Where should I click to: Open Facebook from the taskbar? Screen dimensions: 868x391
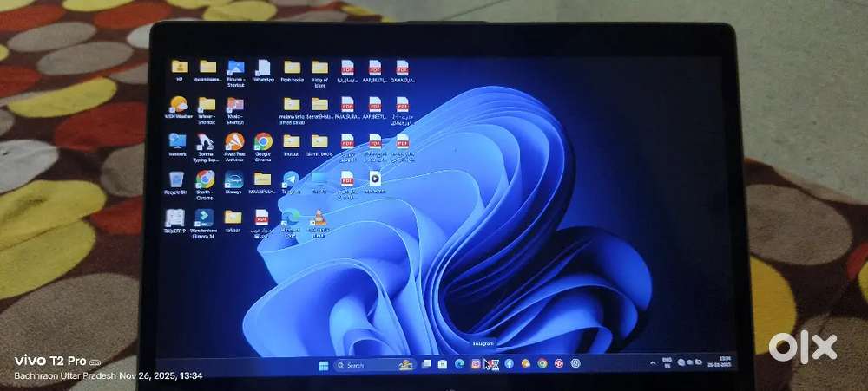click(x=509, y=364)
